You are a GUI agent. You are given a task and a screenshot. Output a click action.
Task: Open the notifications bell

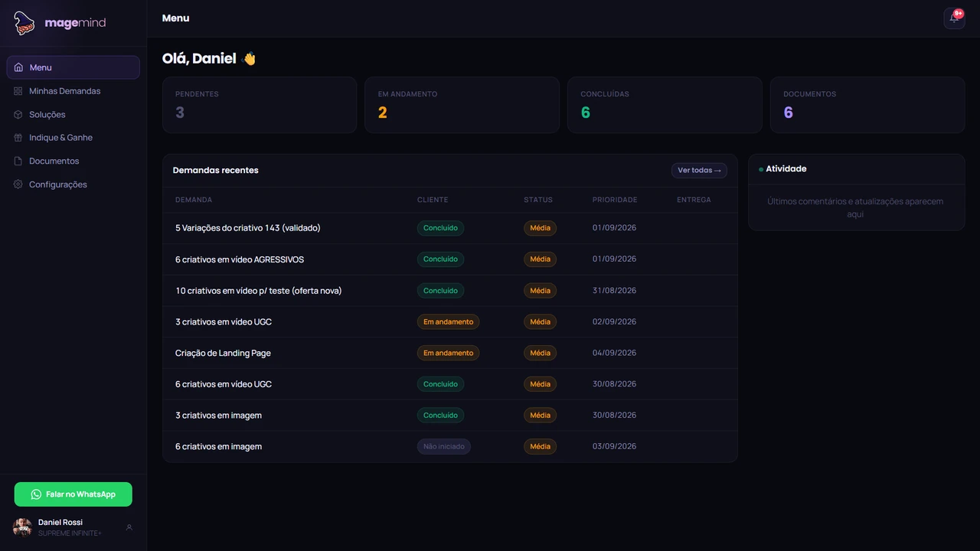pyautogui.click(x=954, y=18)
